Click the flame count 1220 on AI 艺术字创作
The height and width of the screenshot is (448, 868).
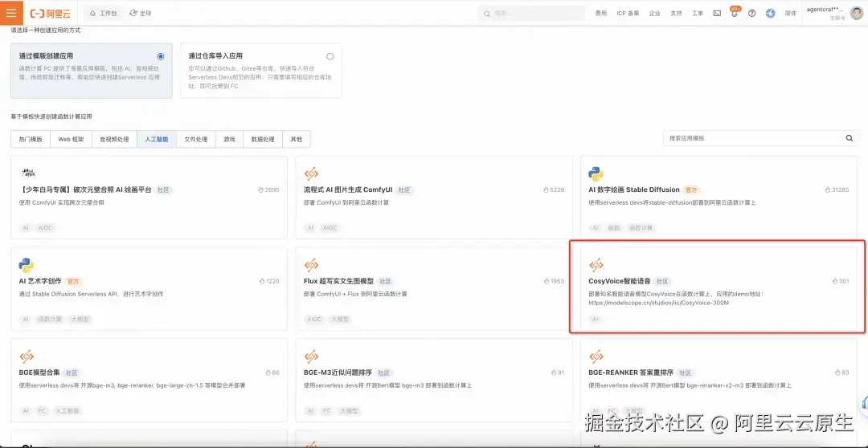pyautogui.click(x=269, y=281)
